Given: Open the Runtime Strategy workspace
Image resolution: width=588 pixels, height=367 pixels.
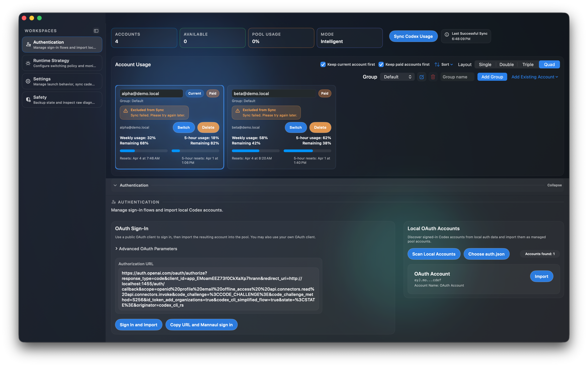Looking at the screenshot, I should pos(62,63).
